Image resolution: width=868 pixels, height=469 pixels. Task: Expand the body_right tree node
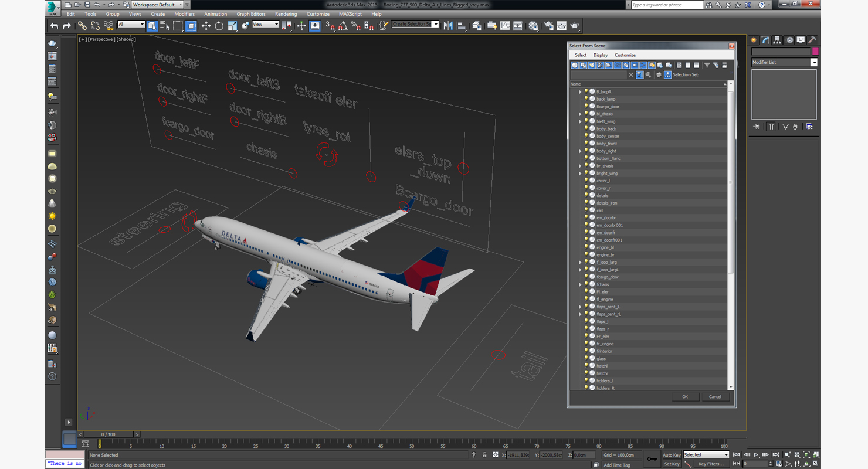pyautogui.click(x=580, y=151)
